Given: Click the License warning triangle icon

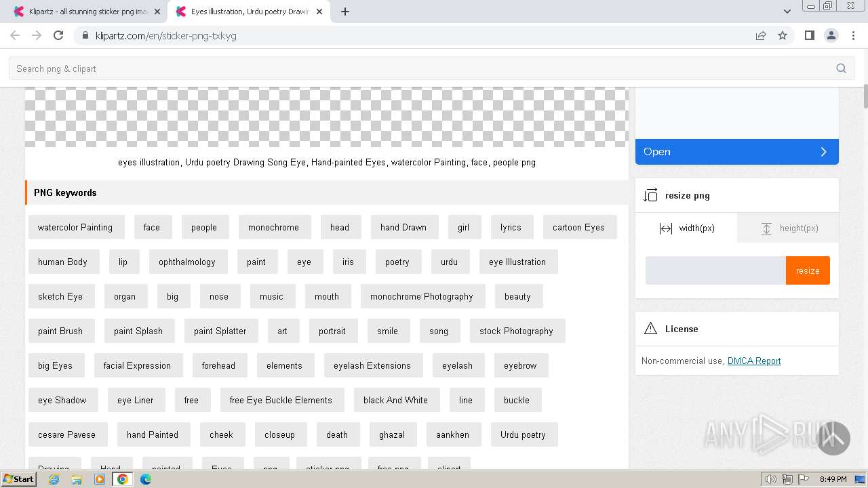Looking at the screenshot, I should point(650,329).
